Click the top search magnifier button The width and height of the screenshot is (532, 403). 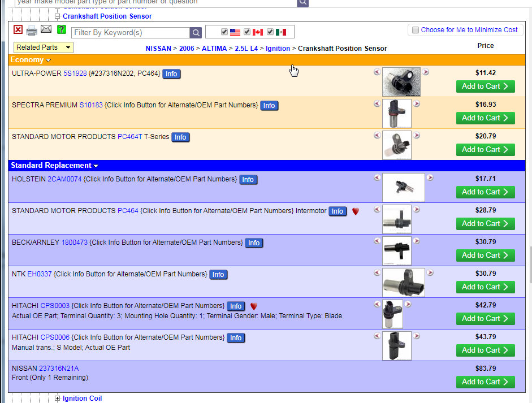302,3
